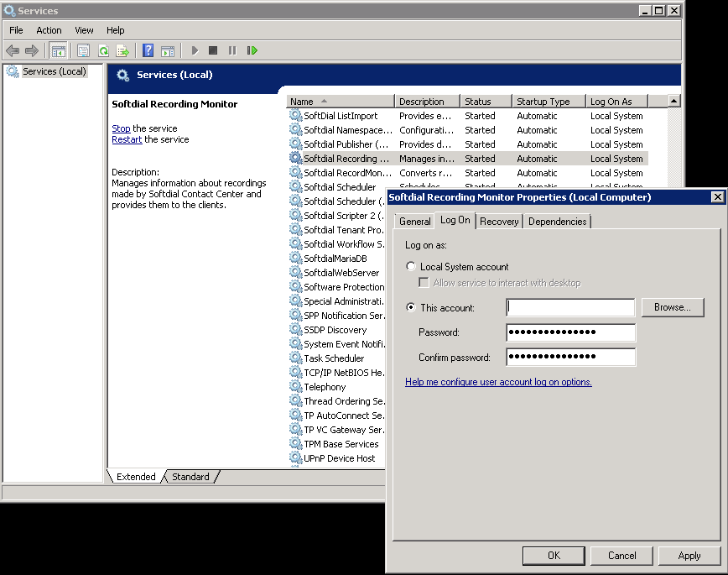Click services list scroll up arrow

pos(673,101)
